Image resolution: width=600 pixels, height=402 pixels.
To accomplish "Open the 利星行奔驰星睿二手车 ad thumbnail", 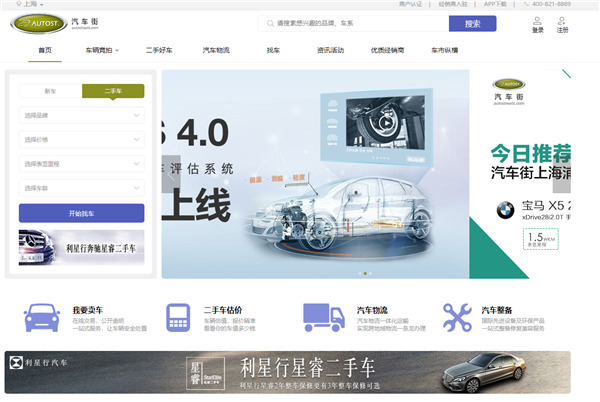I will [82, 247].
